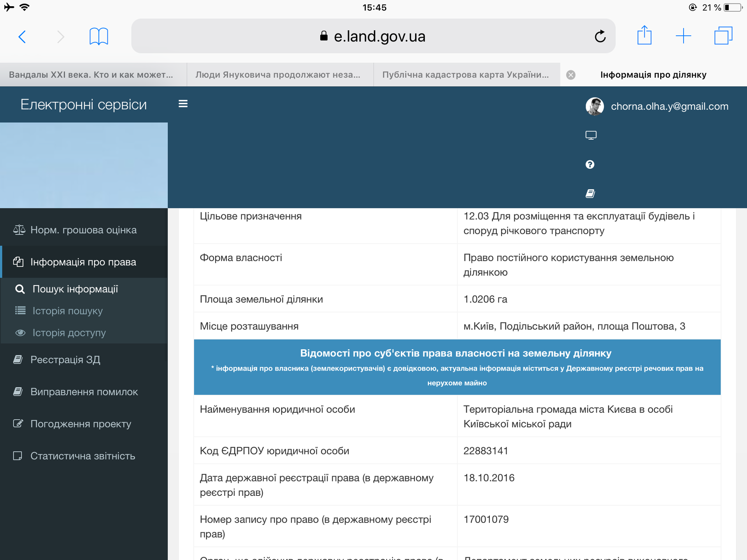The width and height of the screenshot is (747, 560).
Task: Switch to Вандалы XXI века tab
Action: [91, 75]
